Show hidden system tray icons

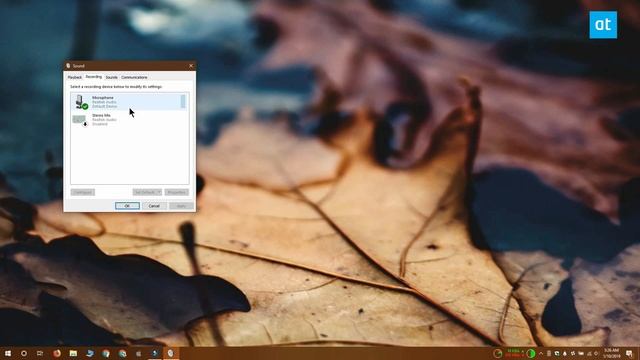[x=541, y=353]
